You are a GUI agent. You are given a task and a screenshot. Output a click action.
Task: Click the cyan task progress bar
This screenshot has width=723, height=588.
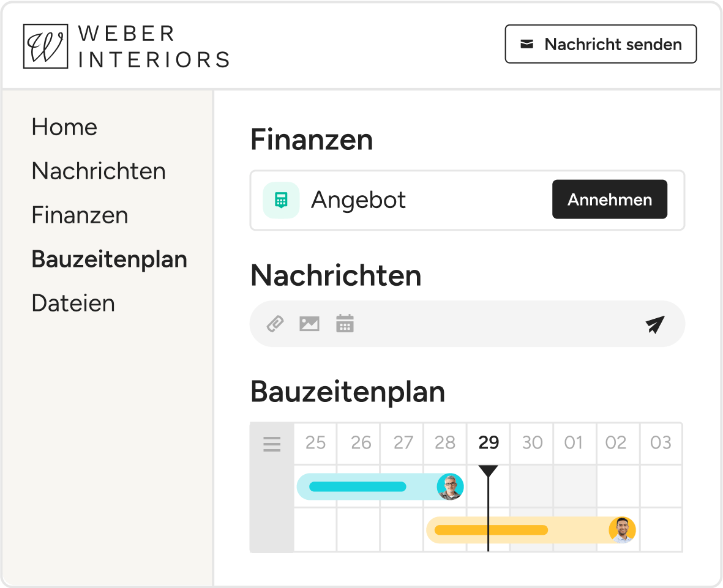[358, 486]
